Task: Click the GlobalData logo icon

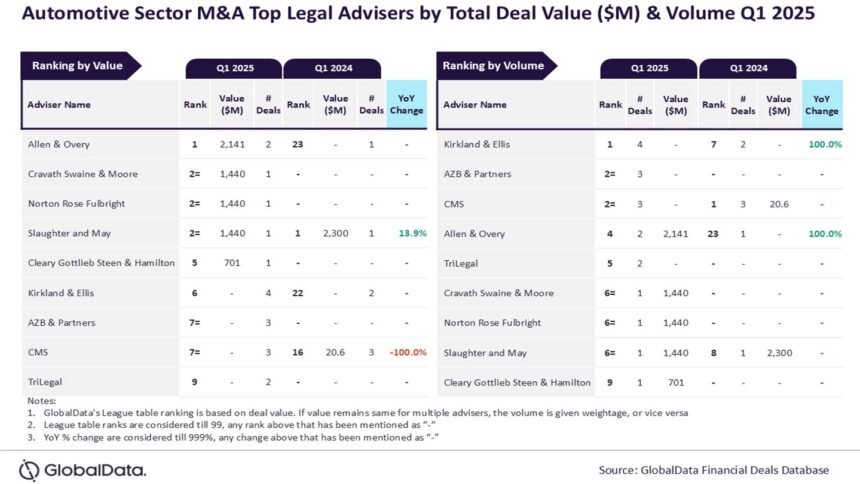Action: (x=29, y=470)
